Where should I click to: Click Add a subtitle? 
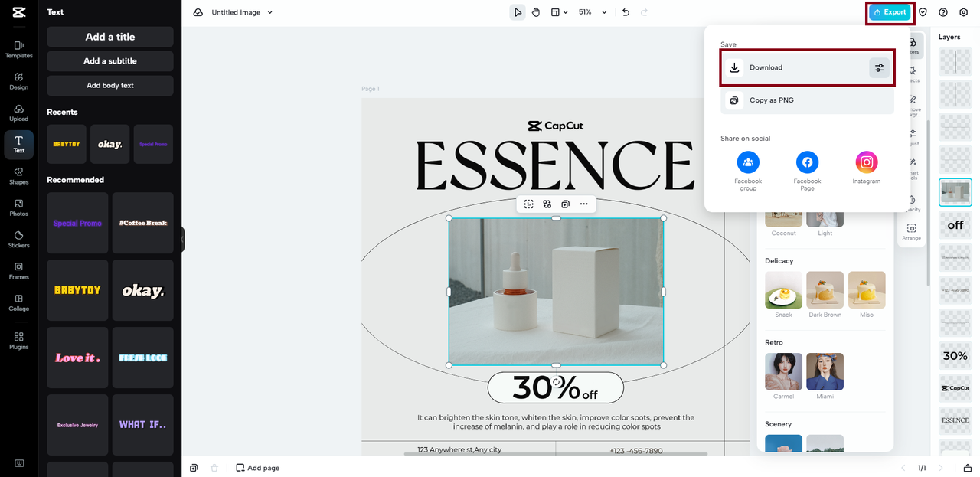(x=110, y=61)
